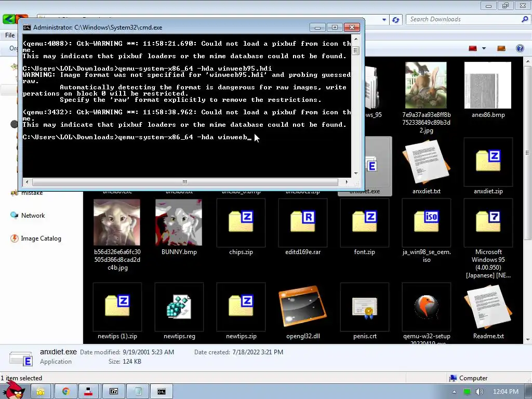The width and height of the screenshot is (532, 399).
Task: Open the change view dropdown arrow
Action: (484, 48)
